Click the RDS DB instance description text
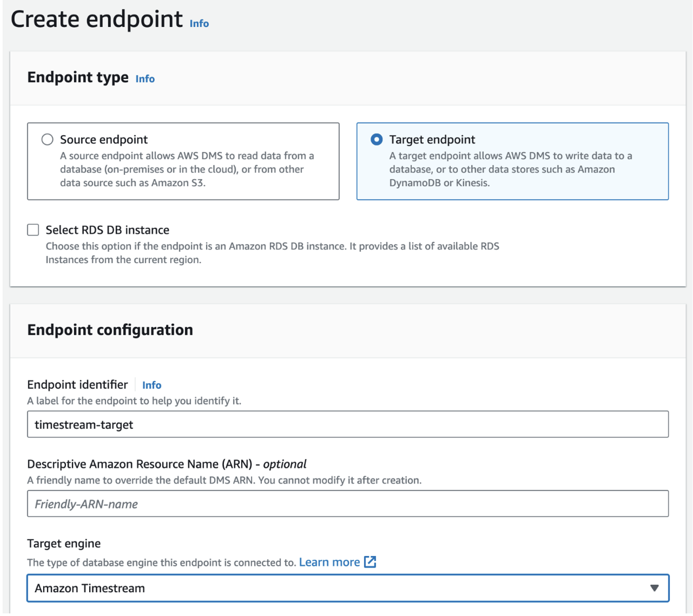693x616 pixels. click(x=272, y=253)
